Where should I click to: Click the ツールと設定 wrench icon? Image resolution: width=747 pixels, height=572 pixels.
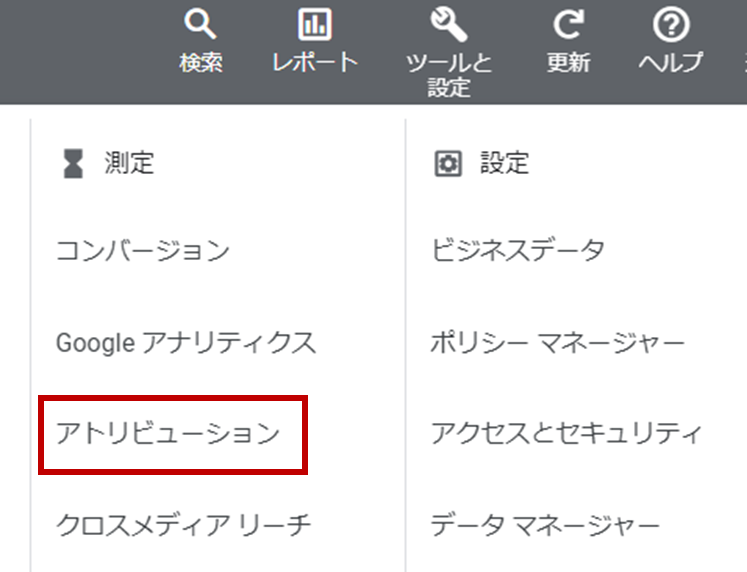(449, 25)
